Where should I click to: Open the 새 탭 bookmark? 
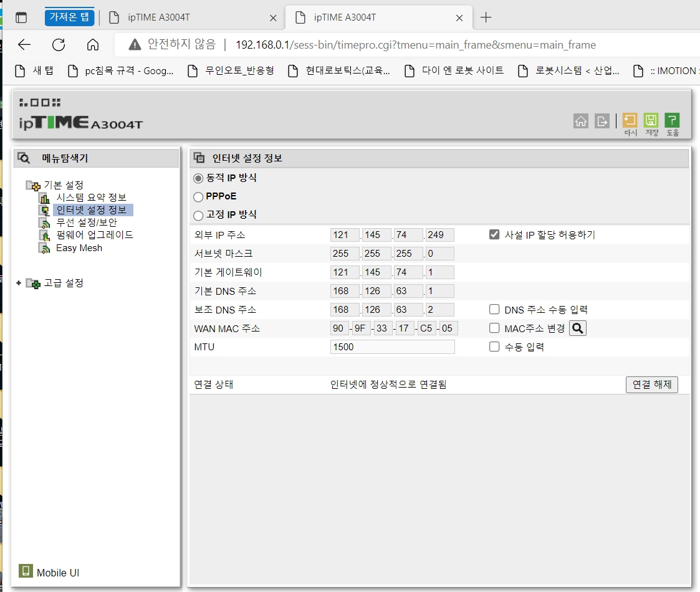pyautogui.click(x=35, y=70)
